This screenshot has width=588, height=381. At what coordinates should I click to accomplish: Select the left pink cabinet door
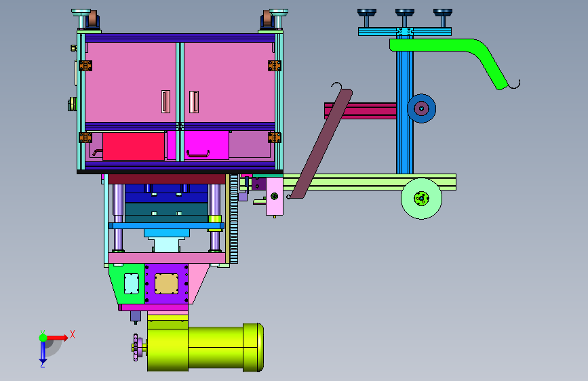130,82
